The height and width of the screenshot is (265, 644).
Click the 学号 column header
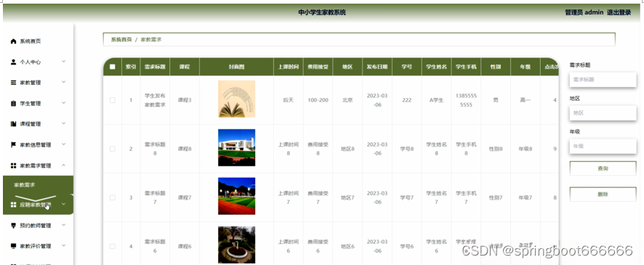click(406, 67)
